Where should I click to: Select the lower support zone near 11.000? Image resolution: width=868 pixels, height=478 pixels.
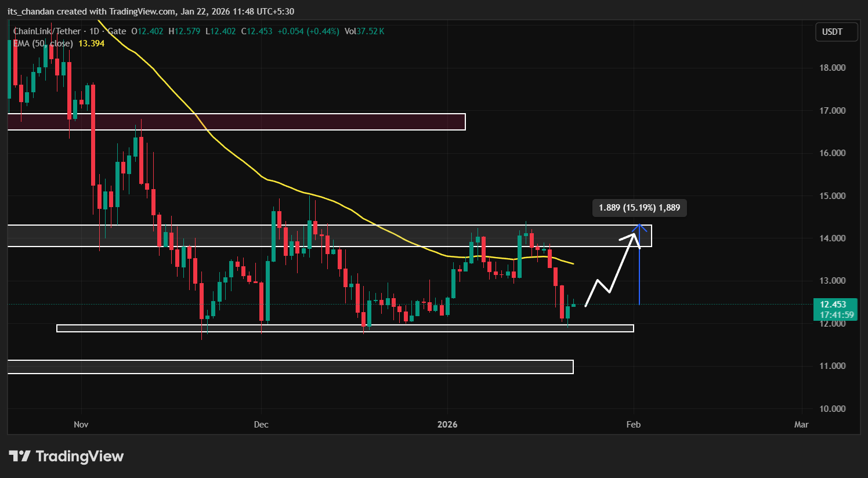coord(290,367)
